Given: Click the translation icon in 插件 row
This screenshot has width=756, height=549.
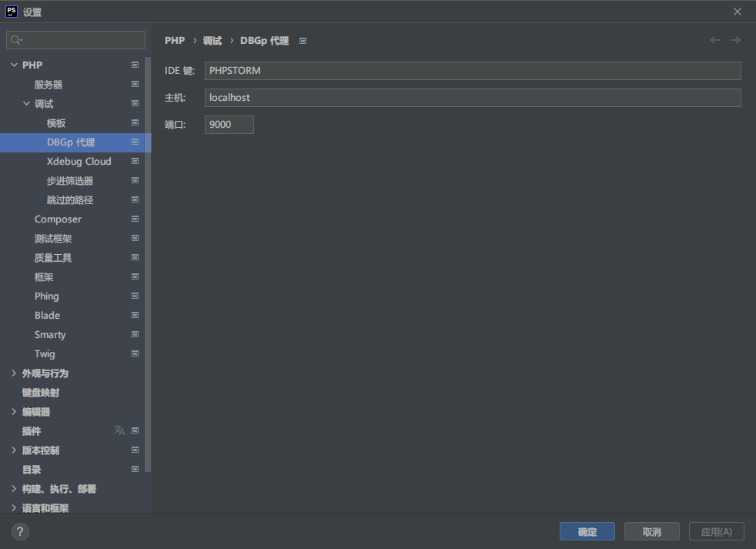Looking at the screenshot, I should (119, 430).
